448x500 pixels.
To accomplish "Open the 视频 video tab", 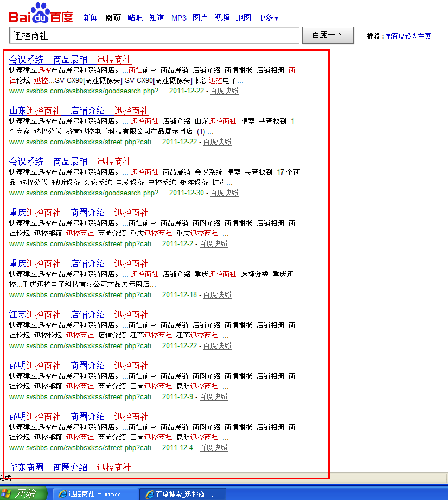I will point(222,18).
